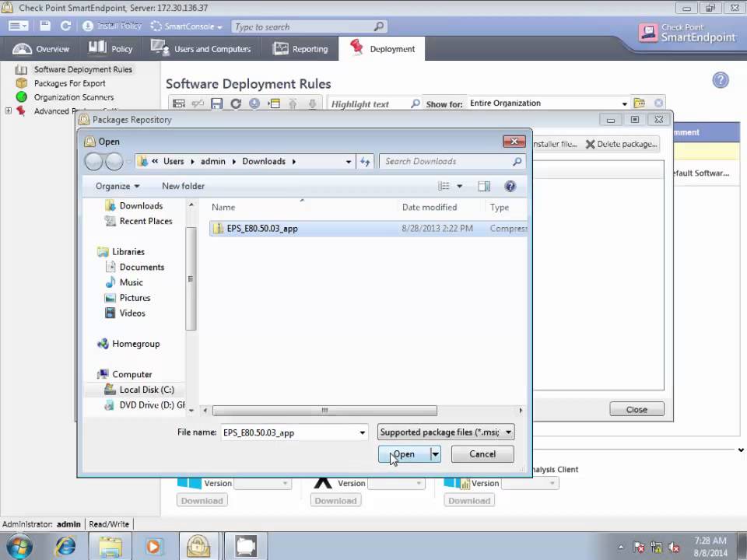Select Downloads in navigation pane
This screenshot has width=747, height=560.
(x=141, y=205)
